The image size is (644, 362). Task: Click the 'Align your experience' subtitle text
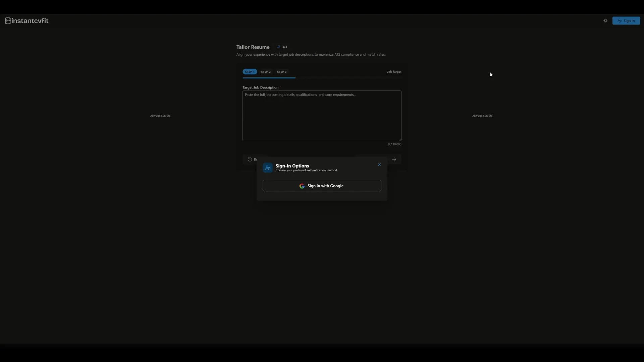click(311, 55)
